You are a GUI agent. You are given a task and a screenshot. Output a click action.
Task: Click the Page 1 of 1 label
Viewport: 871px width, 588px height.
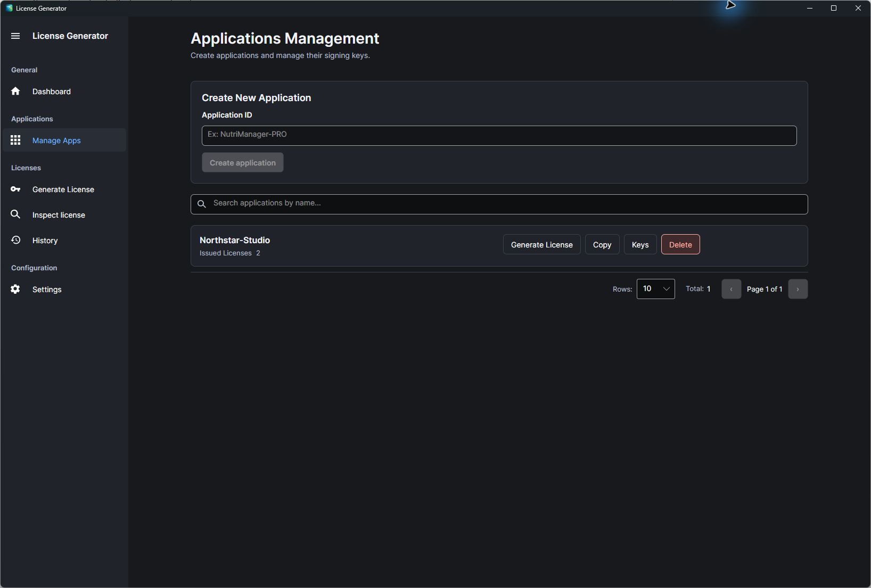click(765, 289)
